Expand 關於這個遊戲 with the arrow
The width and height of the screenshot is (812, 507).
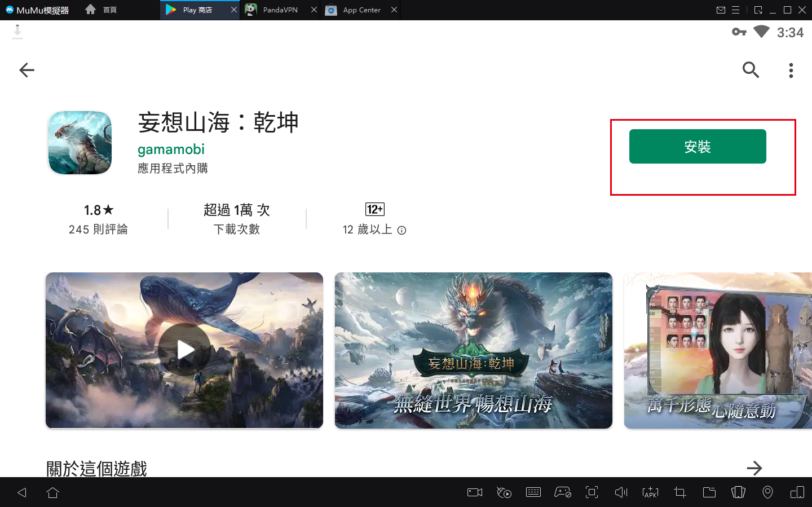pos(754,468)
